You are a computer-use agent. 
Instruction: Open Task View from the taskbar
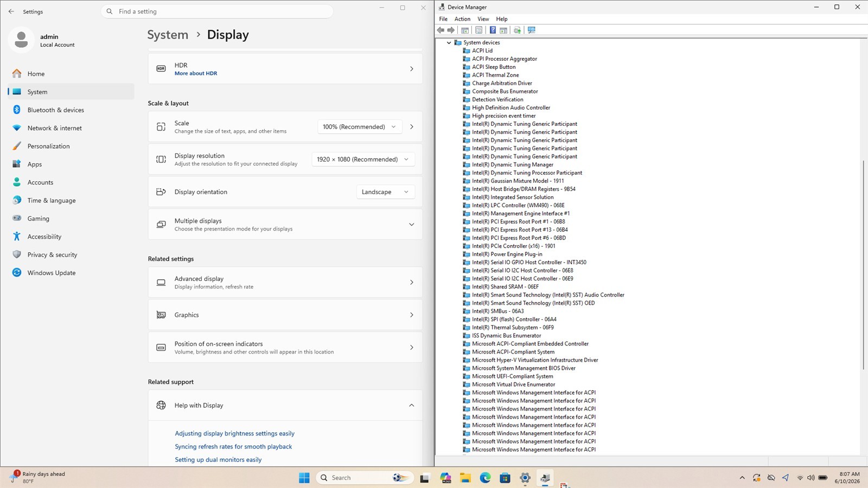point(425,478)
